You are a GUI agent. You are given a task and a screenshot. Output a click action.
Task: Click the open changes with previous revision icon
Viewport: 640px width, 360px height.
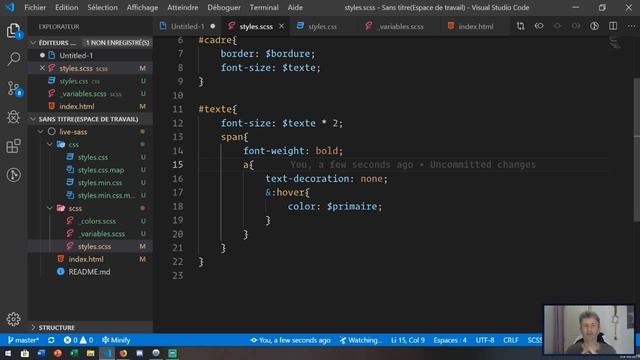point(539,26)
